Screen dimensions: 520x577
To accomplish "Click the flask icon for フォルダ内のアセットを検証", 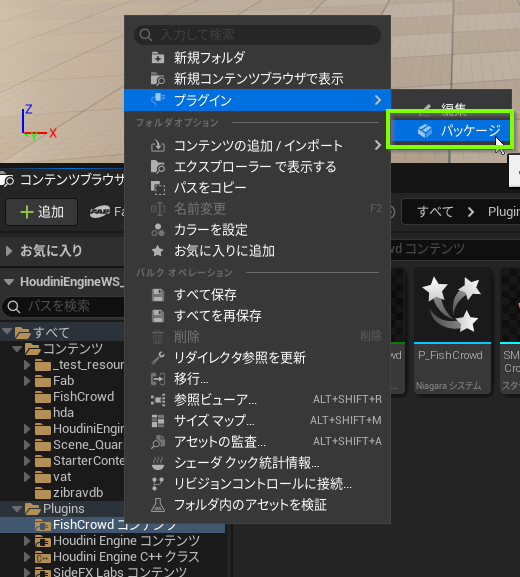I will pyautogui.click(x=158, y=505).
